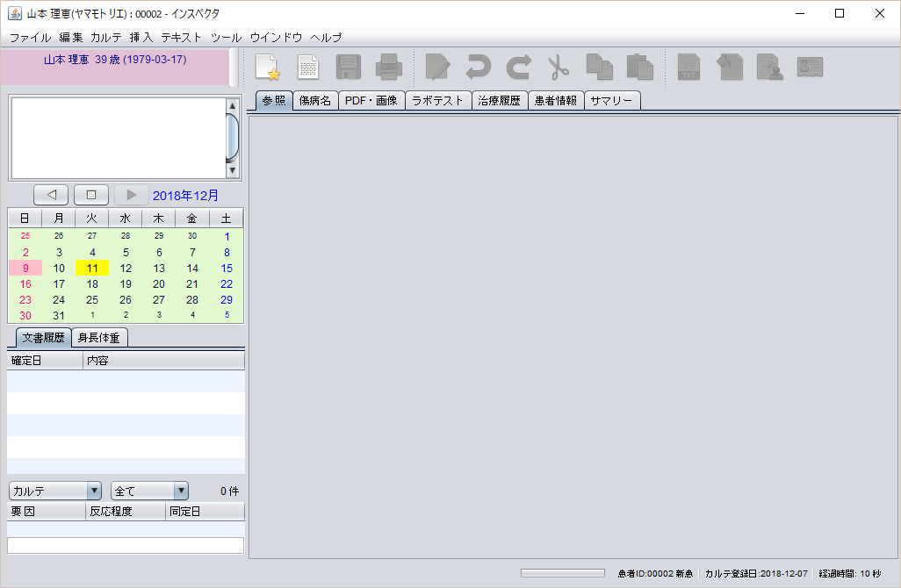
Task: Click 患者ID:00002 新患 status text
Action: [x=655, y=574]
